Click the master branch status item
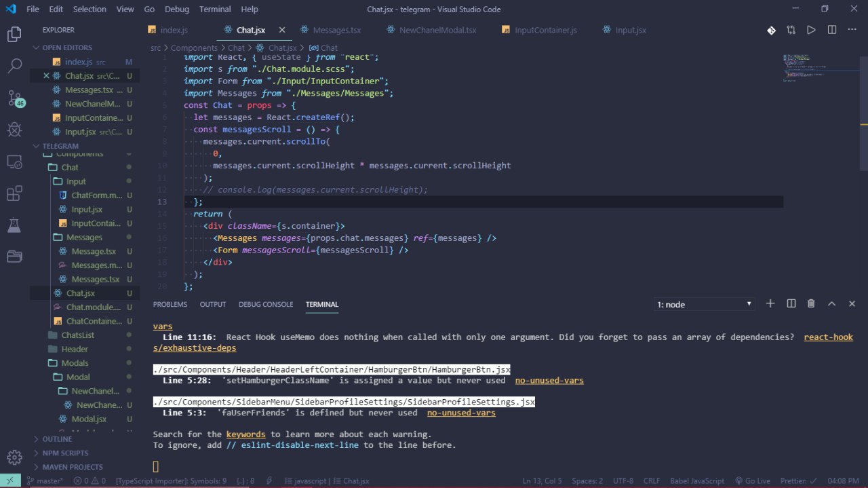868x488 pixels. 45,481
